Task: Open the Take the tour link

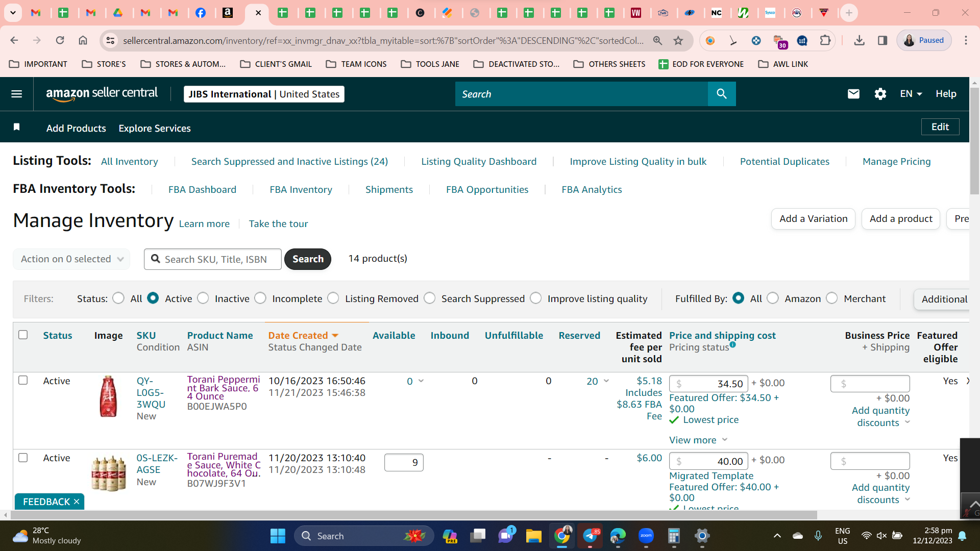Action: coord(278,224)
